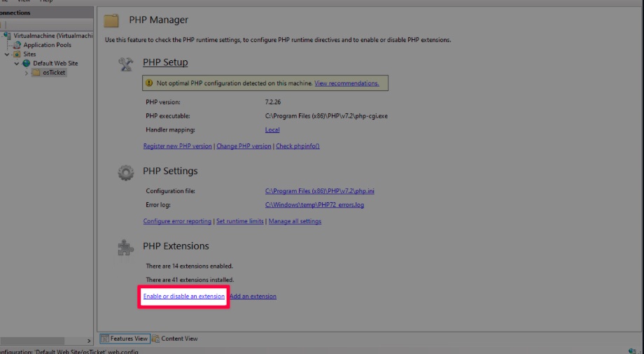Screen dimensions: 644x354
Task: Open the PHP72_errors.log link
Action: tap(314, 205)
